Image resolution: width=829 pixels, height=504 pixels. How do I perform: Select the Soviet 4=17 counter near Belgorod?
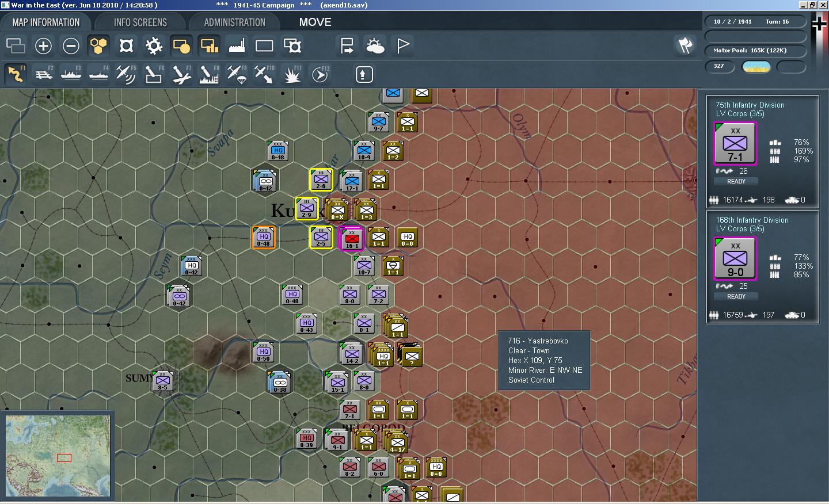(397, 442)
